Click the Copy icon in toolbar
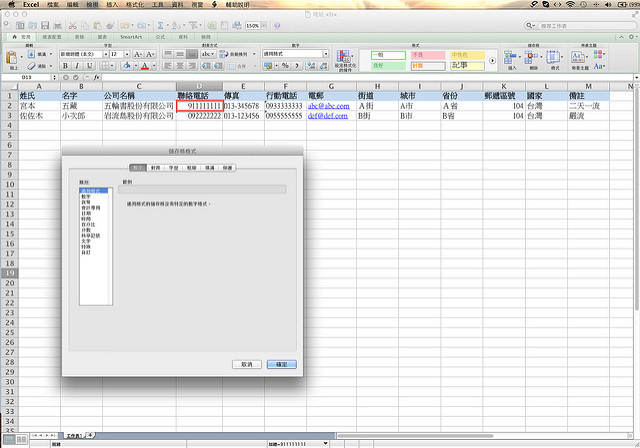This screenshot has height=448, width=640. point(85,25)
